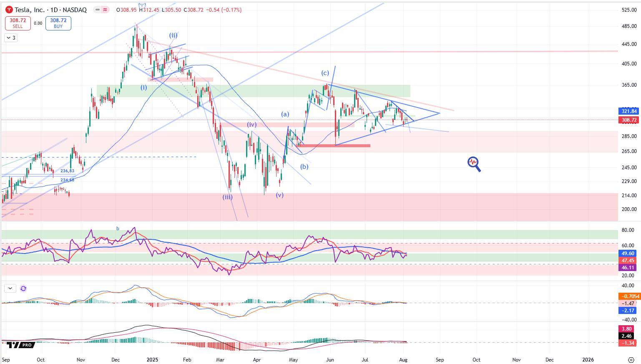641x364 pixels.
Task: Click the 0.00 spread value
Action: (38, 23)
